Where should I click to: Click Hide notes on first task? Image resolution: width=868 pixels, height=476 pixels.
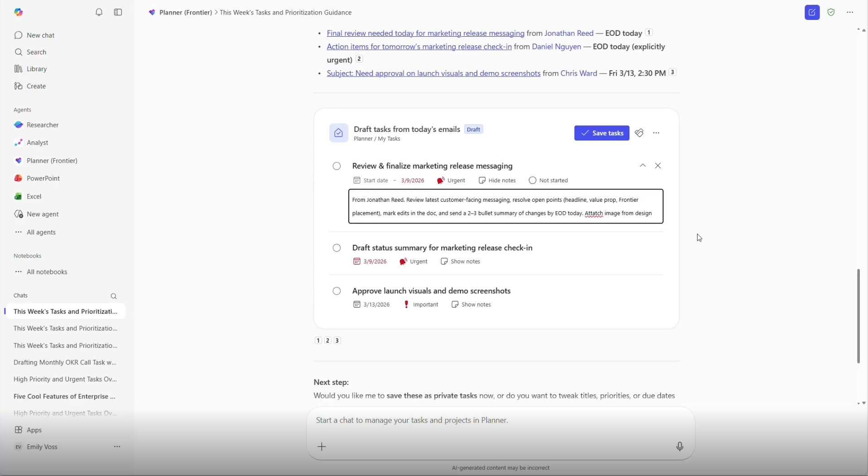click(x=497, y=180)
